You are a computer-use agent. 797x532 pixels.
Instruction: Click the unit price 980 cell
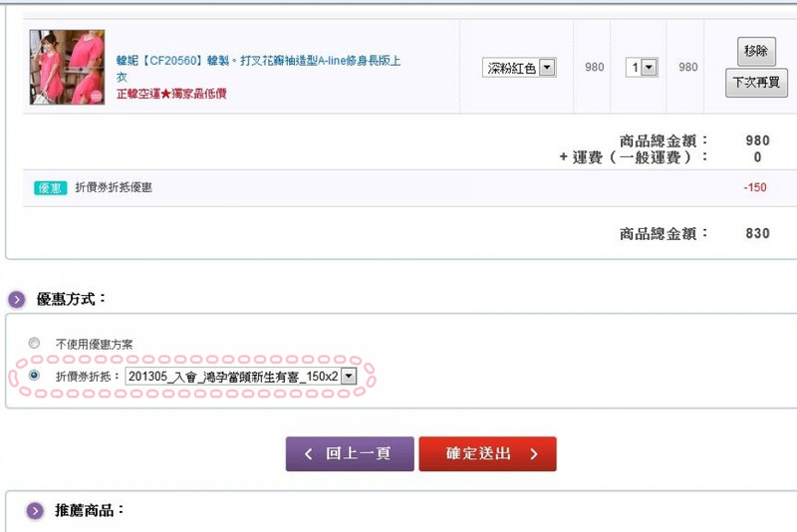click(x=594, y=67)
